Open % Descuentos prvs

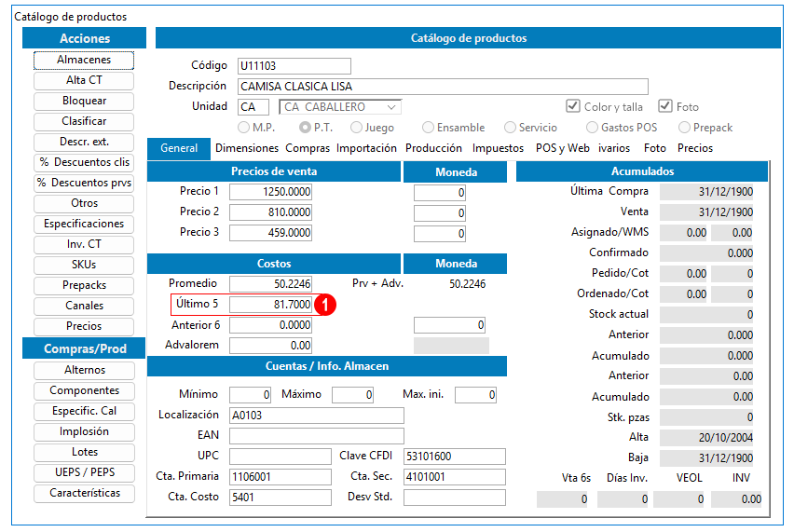tap(84, 183)
